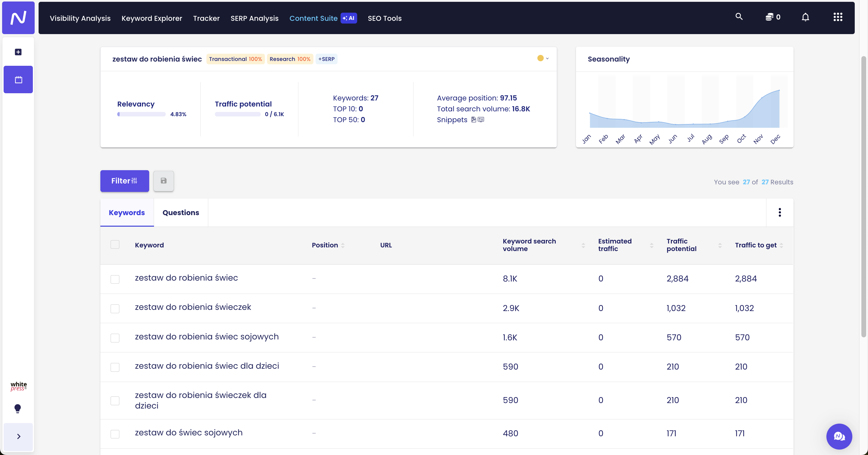This screenshot has width=868, height=455.
Task: Click the +SERP tag link
Action: 326,59
